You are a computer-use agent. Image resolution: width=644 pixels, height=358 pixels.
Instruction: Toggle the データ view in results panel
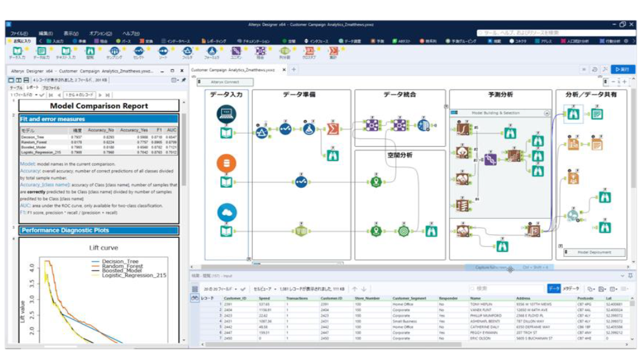tap(554, 289)
